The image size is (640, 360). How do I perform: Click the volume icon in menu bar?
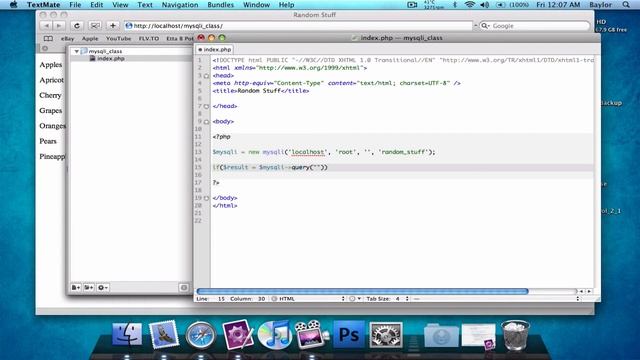coord(485,5)
